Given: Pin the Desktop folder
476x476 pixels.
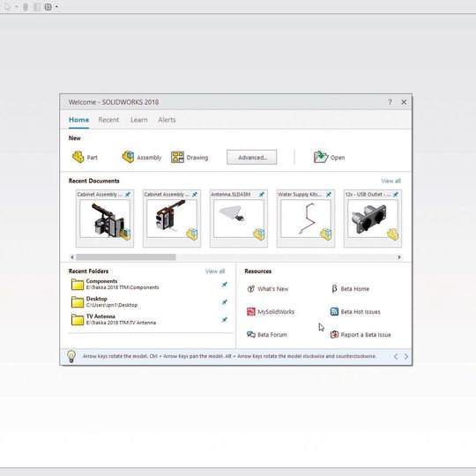Looking at the screenshot, I should point(225,302).
